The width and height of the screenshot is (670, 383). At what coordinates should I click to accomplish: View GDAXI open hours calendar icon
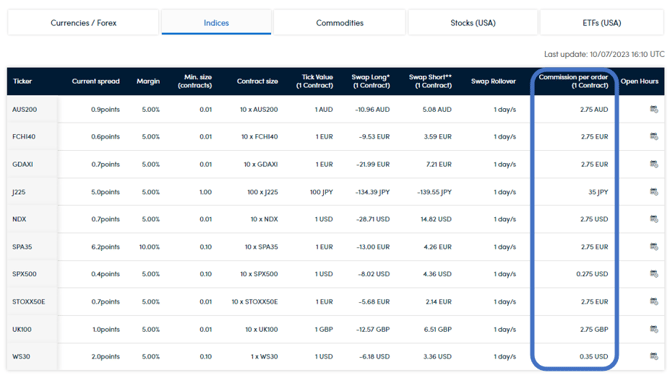point(654,164)
